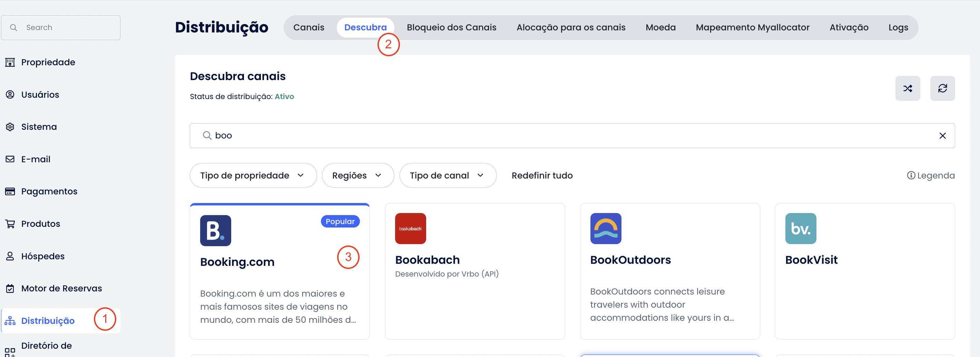Click the Popular badge on Booking.com

click(340, 222)
